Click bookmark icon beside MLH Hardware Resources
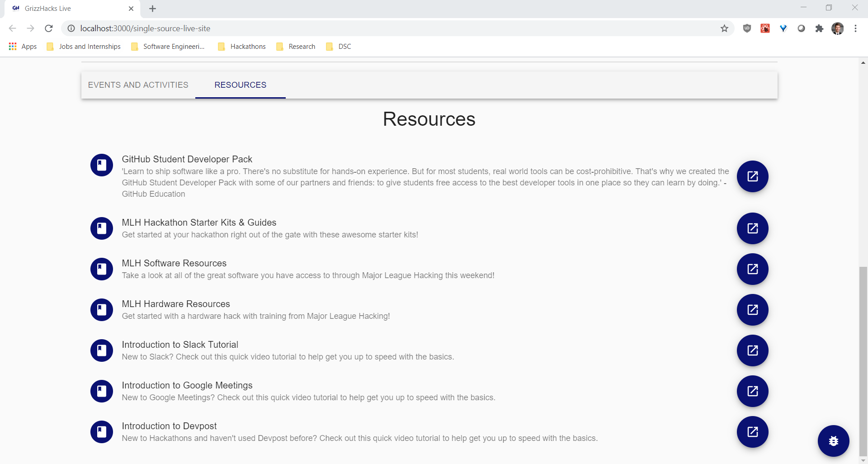868x464 pixels. (102, 310)
